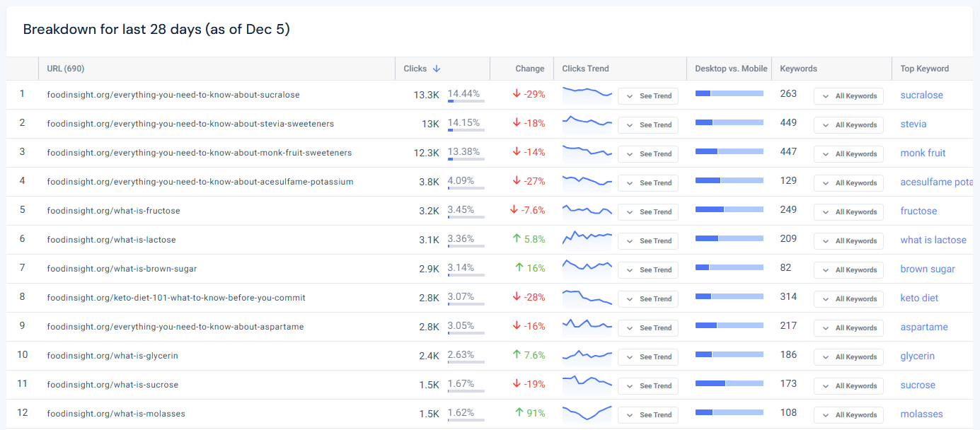Click the percentage progress bar under 14.15%
Image resolution: width=980 pixels, height=430 pixels.
466,131
